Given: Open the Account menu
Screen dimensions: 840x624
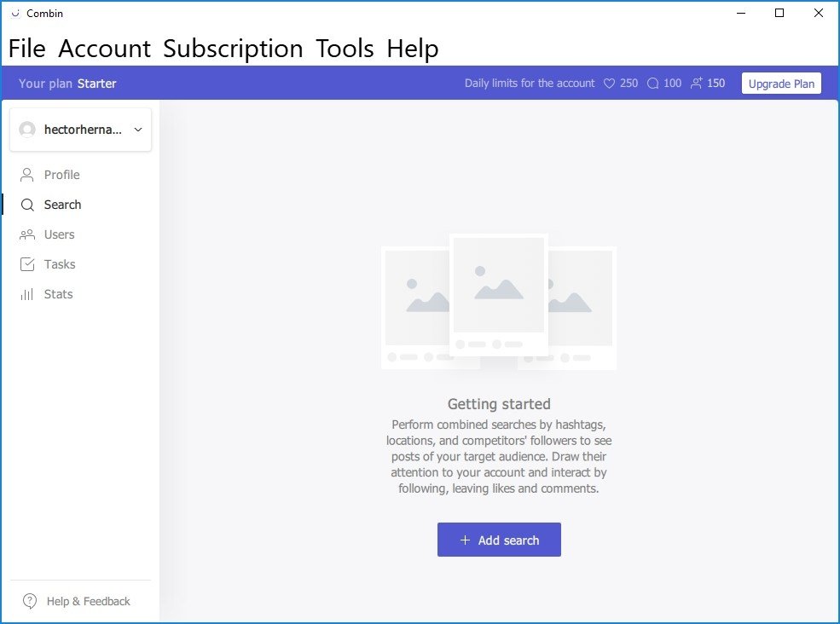Looking at the screenshot, I should (104, 49).
